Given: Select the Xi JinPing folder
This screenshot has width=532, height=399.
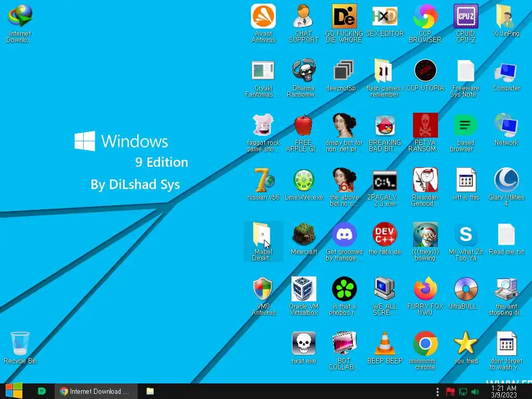Looking at the screenshot, I should tap(506, 20).
